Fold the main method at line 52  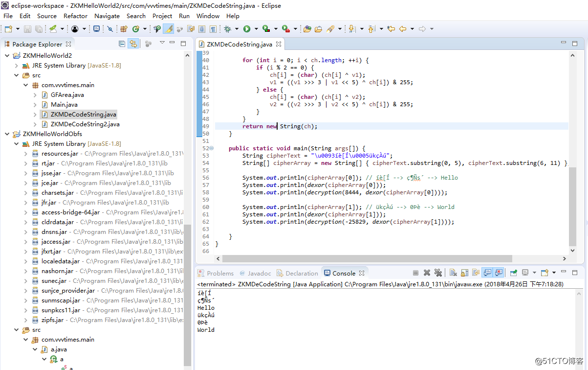(211, 148)
